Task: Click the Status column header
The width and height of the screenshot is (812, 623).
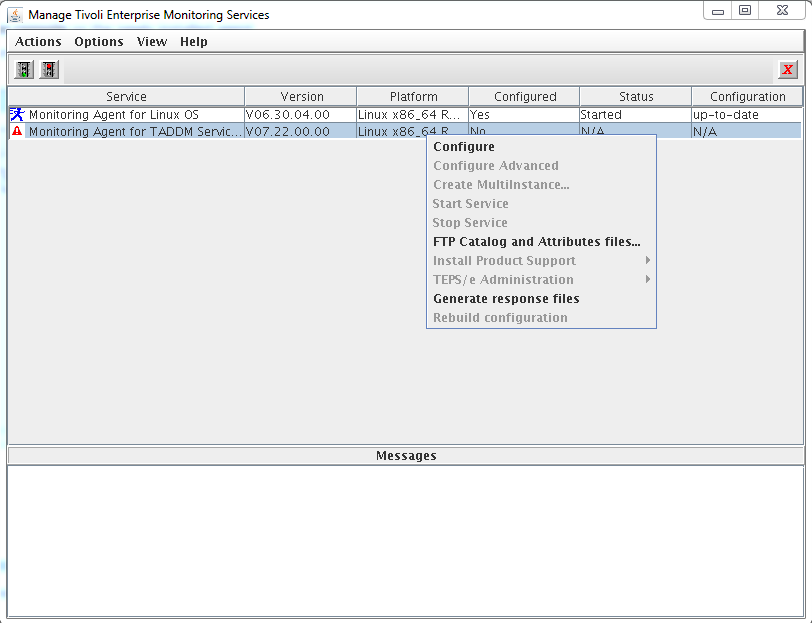Action: [636, 97]
